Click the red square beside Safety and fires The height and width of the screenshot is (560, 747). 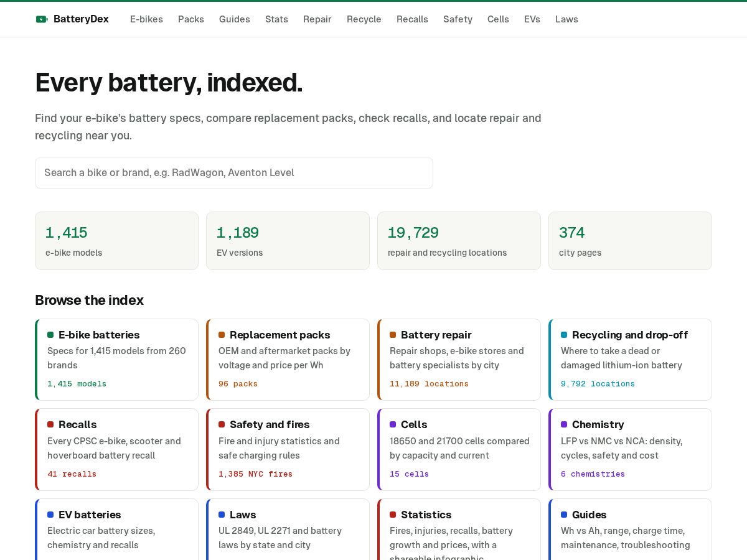coord(222,424)
